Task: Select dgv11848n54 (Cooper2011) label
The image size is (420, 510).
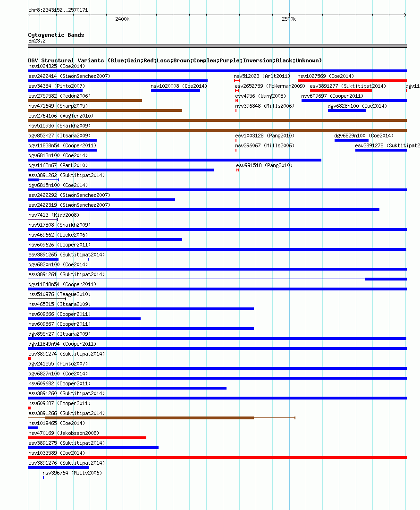Action: 62,285
